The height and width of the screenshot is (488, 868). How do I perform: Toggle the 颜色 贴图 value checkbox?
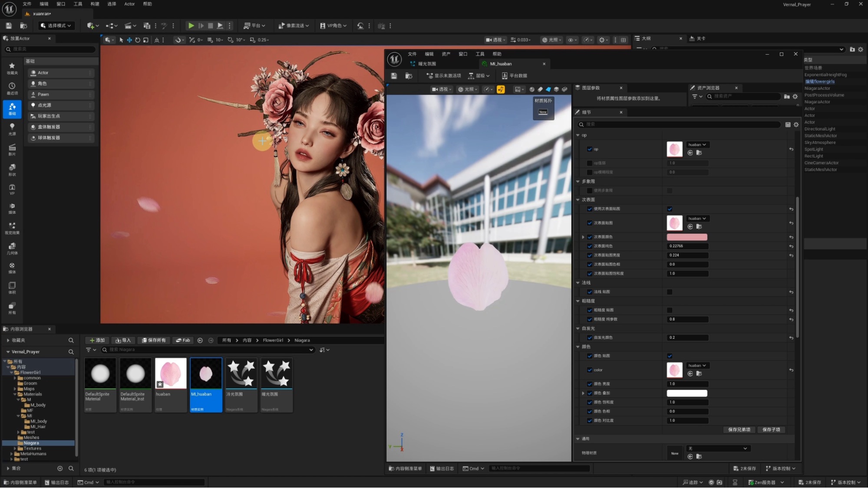[x=670, y=356]
